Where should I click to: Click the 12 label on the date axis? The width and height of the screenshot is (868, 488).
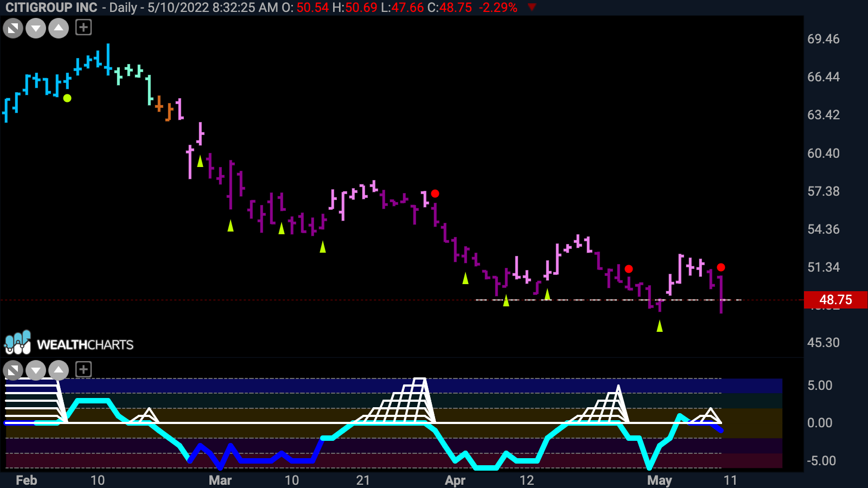527,480
